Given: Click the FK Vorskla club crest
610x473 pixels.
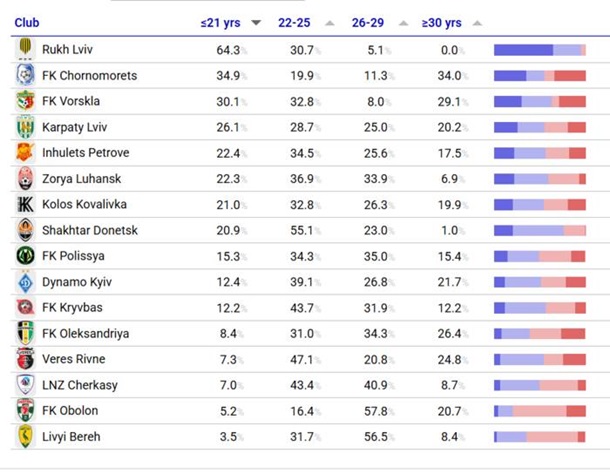Looking at the screenshot, I should (25, 101).
